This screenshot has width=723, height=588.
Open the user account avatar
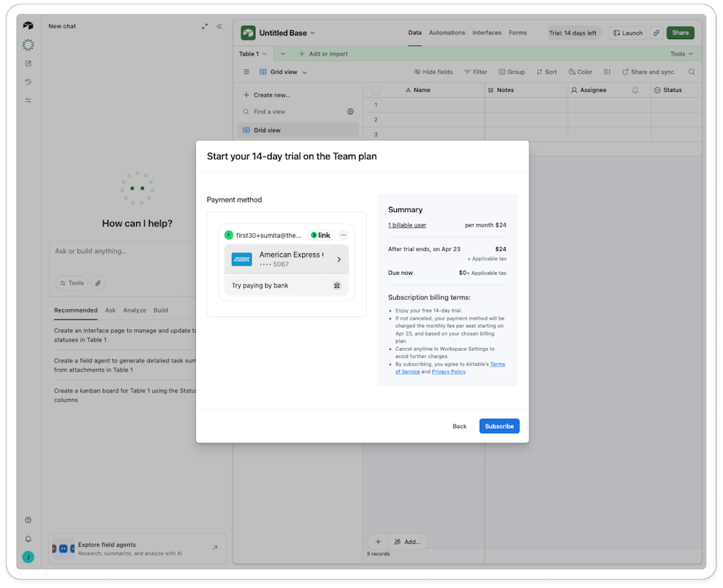28,557
